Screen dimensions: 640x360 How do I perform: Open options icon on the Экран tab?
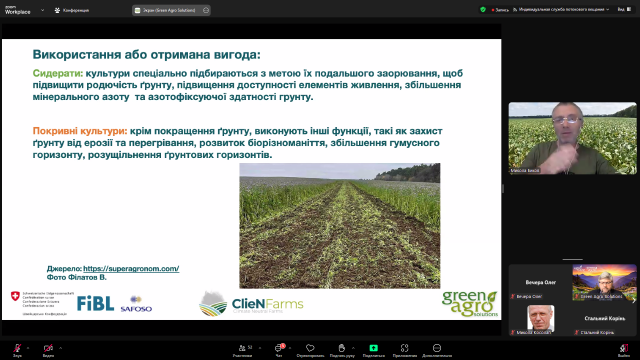206,10
